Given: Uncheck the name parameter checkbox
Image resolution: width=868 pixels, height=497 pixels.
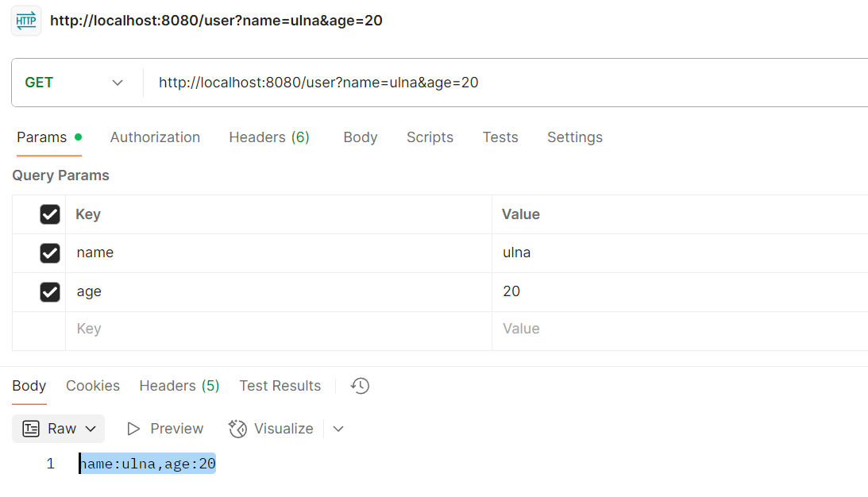Looking at the screenshot, I should [x=50, y=253].
